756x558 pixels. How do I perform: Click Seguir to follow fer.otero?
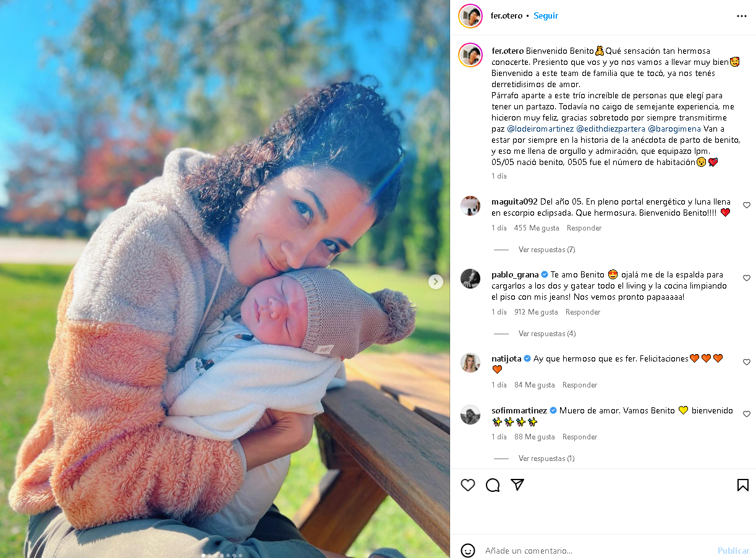point(546,16)
